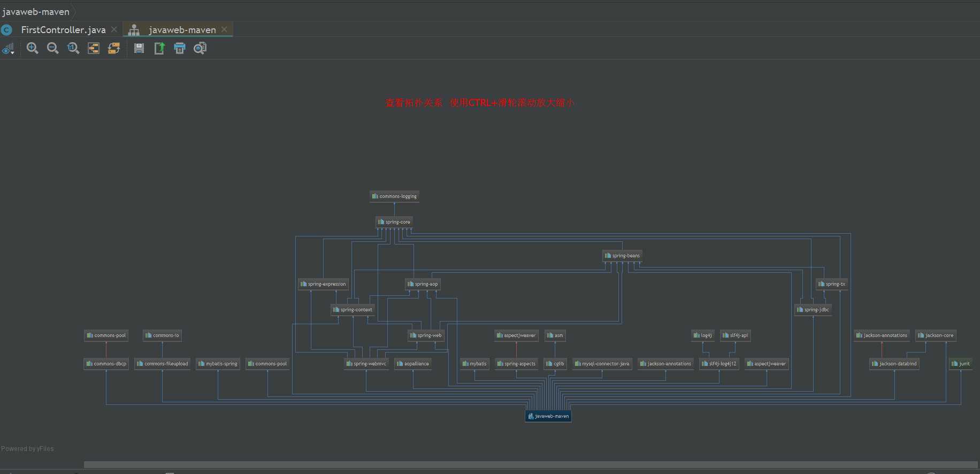
Task: Close the FirstController.java tab
Action: 114,29
